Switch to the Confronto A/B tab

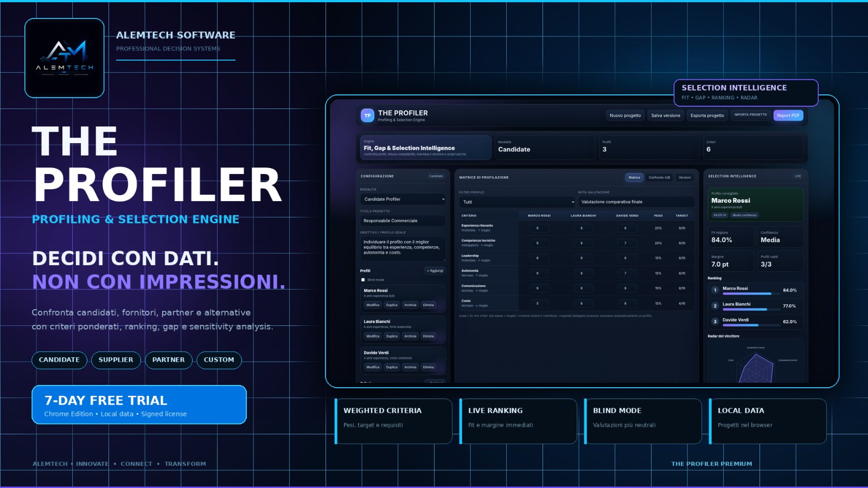pyautogui.click(x=659, y=177)
